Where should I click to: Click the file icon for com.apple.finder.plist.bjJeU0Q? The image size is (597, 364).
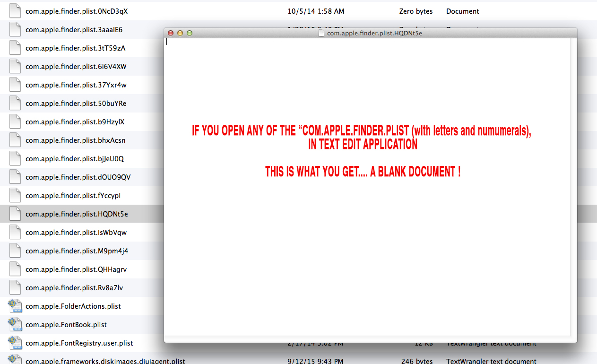point(15,159)
